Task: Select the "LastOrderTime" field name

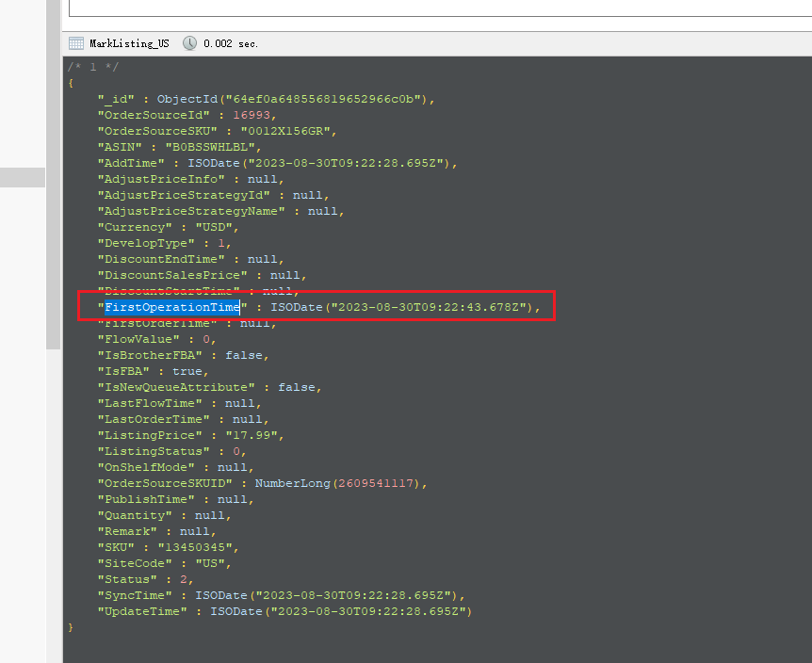Action: point(154,420)
